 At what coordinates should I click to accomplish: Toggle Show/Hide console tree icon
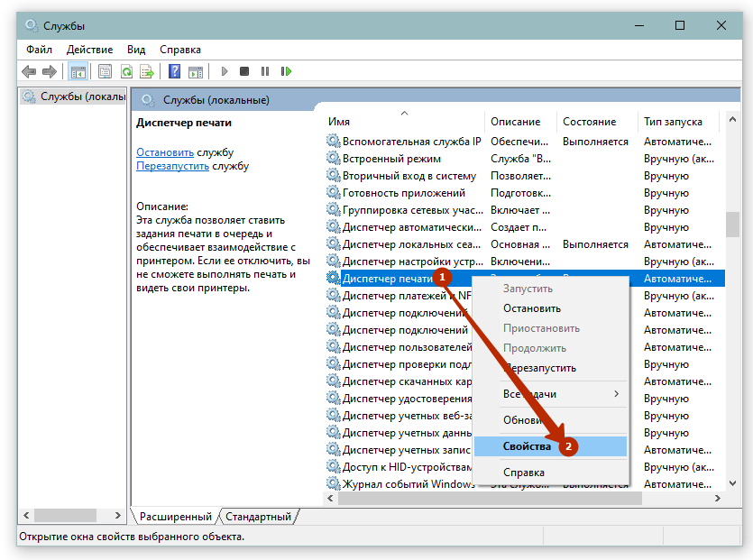(78, 71)
